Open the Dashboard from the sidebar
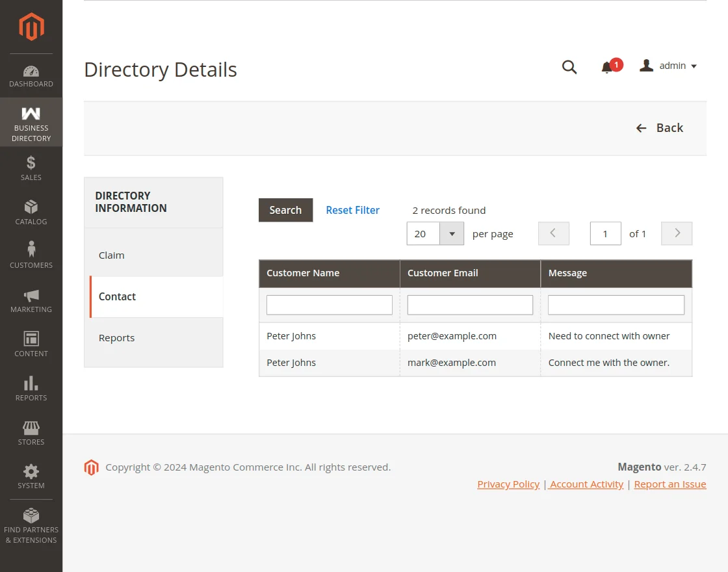 coord(31,75)
